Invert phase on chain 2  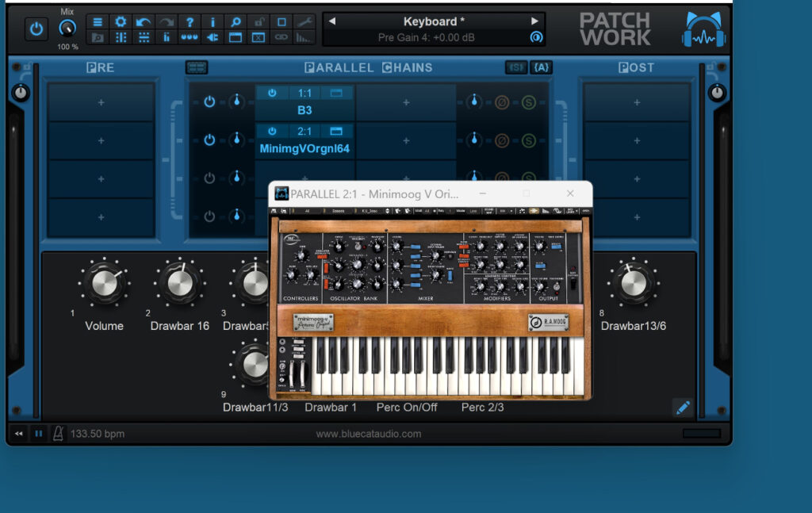click(501, 140)
